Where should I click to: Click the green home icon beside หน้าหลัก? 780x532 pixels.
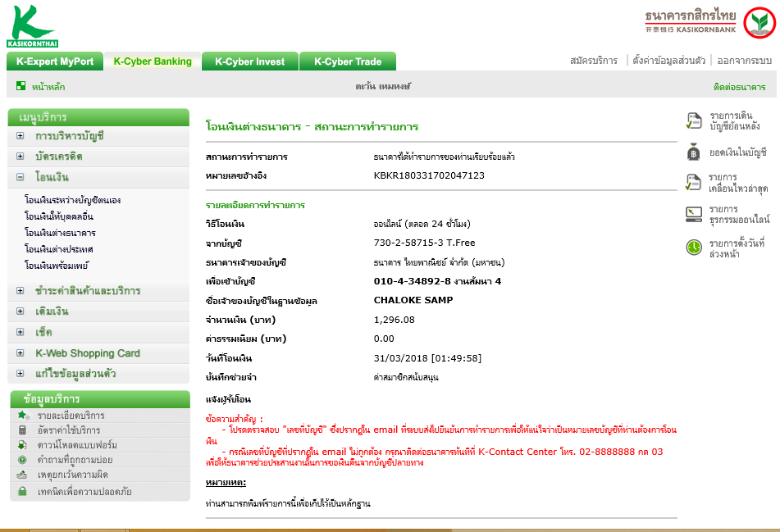[x=21, y=86]
